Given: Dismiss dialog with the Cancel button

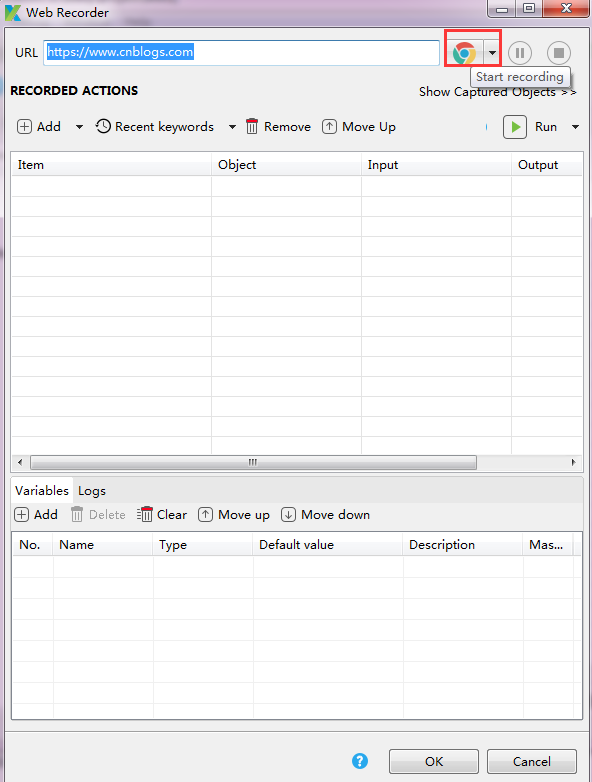Looking at the screenshot, I should click(532, 762).
